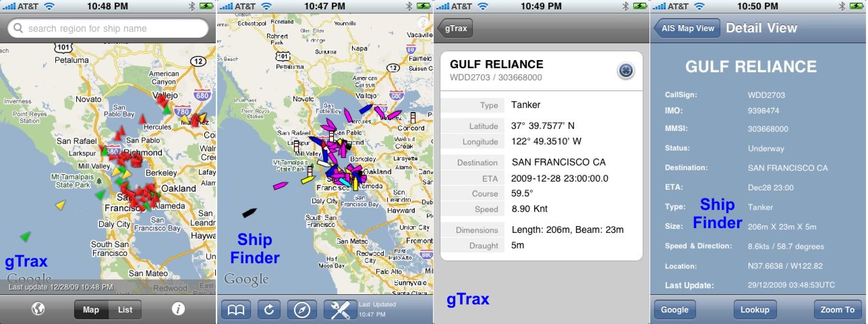
Task: Focus the search region for ship name field
Action: click(x=108, y=28)
